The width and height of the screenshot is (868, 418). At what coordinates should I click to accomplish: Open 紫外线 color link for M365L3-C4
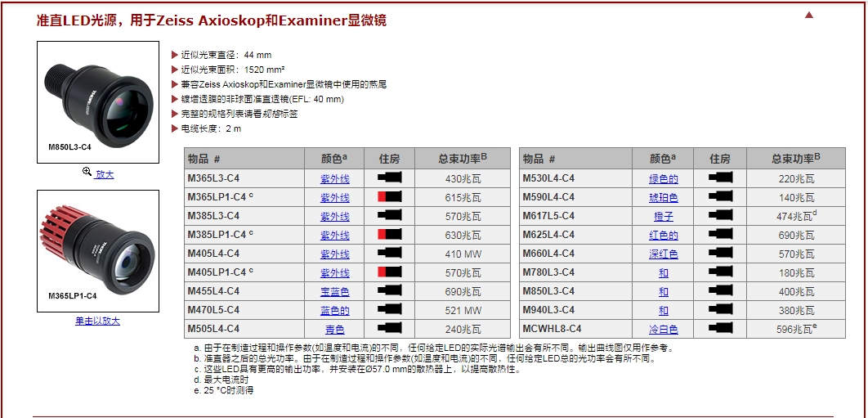tap(335, 179)
